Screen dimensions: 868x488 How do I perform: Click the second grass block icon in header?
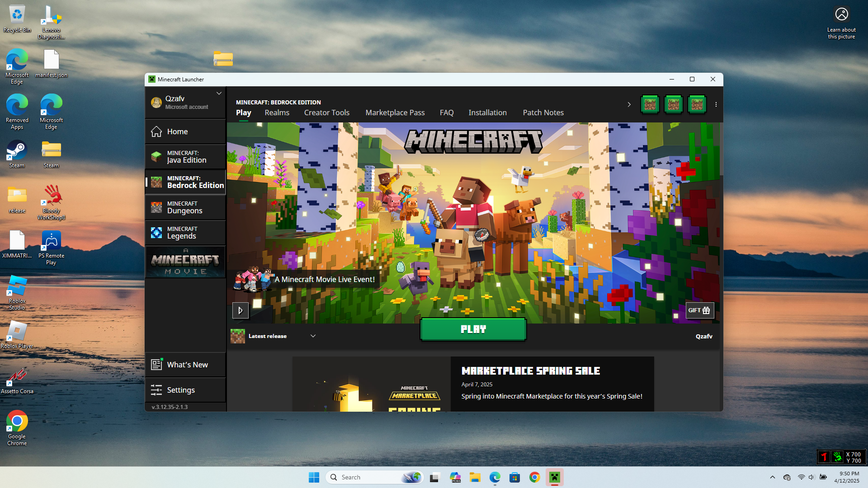674,104
